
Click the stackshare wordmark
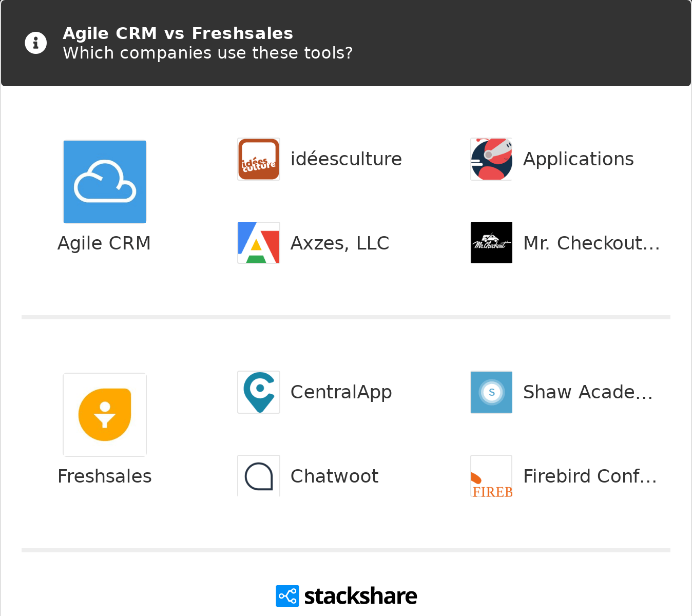click(x=360, y=596)
